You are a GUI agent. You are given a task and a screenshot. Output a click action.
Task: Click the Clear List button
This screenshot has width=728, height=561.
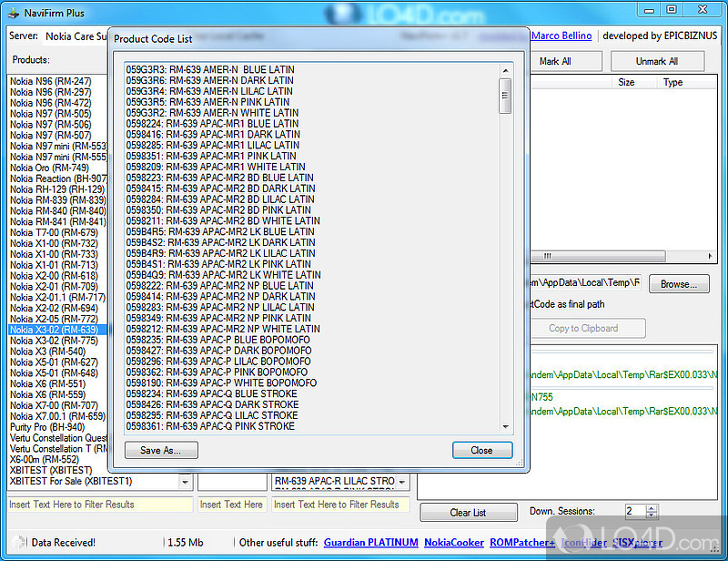469,512
